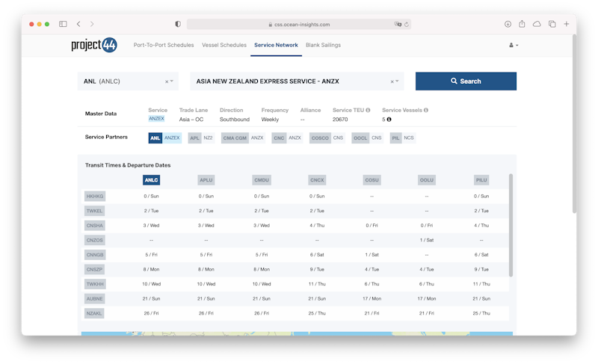
Task: Click the Service Vessels header info icon
Action: click(425, 110)
